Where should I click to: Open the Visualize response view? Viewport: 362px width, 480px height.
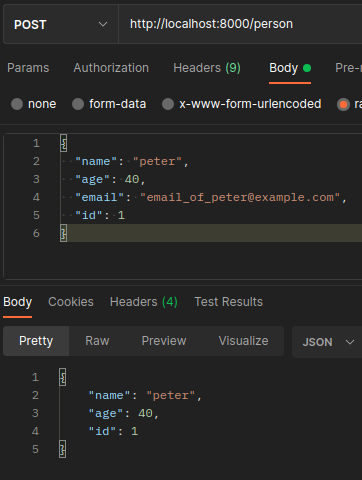tap(243, 341)
